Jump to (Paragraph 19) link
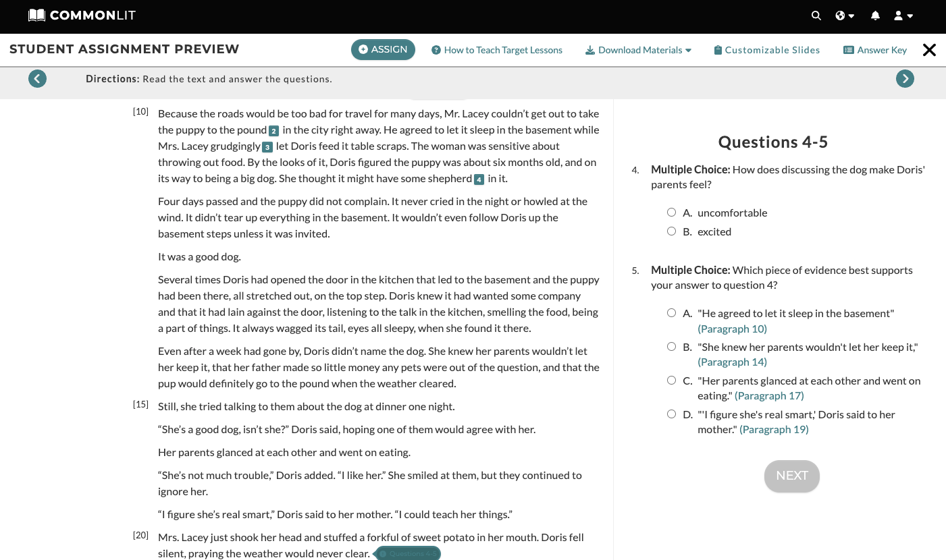The height and width of the screenshot is (560, 946). coord(774,430)
